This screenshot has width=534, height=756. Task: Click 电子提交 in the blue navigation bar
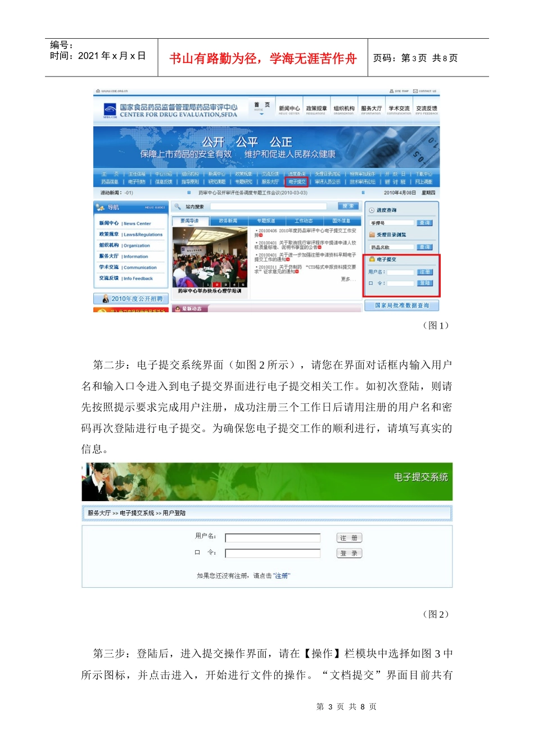(297, 182)
